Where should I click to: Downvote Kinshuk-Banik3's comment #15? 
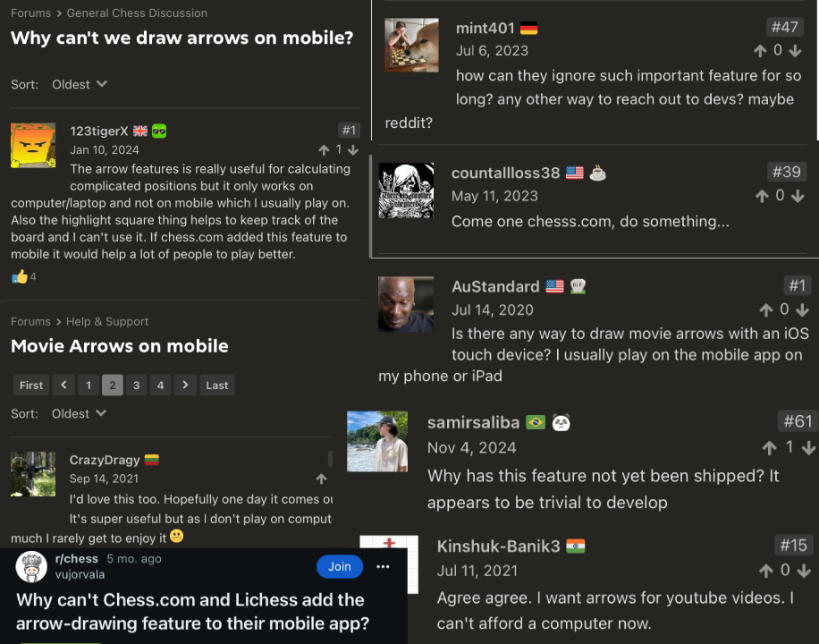[803, 571]
